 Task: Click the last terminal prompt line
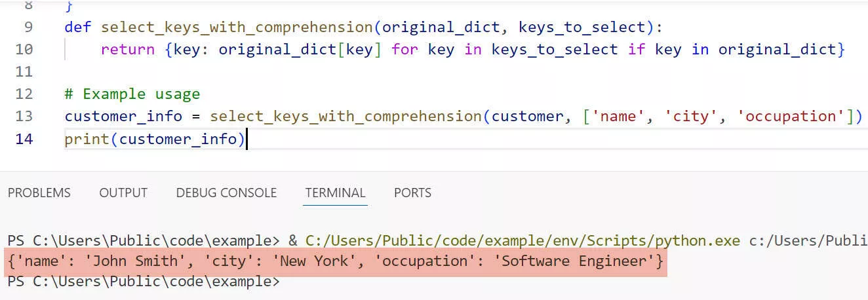pos(143,282)
